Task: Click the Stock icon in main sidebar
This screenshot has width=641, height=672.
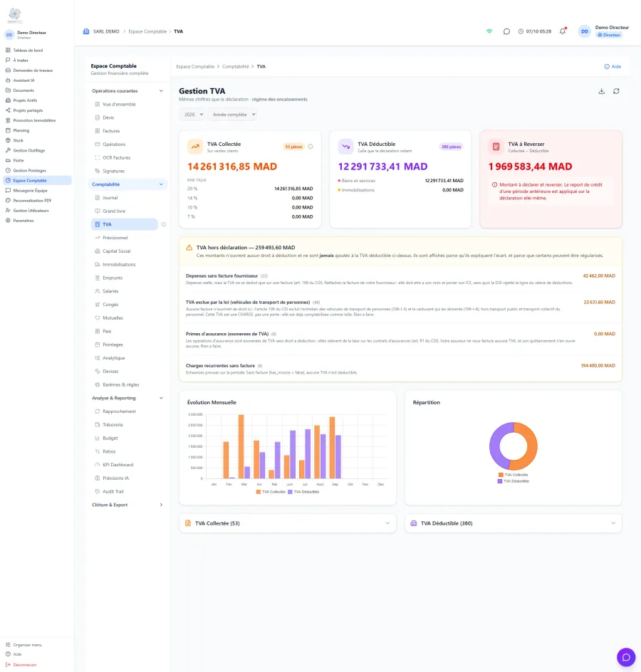Action: pos(8,140)
